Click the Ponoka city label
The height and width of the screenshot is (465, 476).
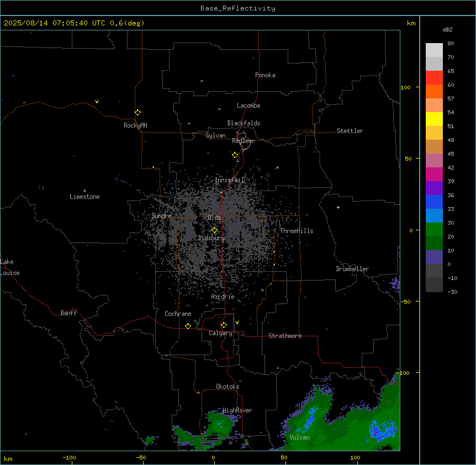[265, 75]
